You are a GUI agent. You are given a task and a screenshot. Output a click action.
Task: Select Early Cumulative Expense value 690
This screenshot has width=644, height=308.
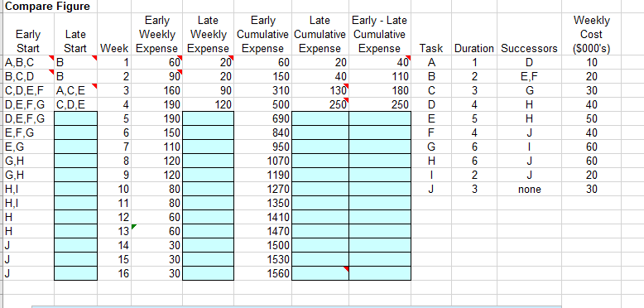click(263, 118)
